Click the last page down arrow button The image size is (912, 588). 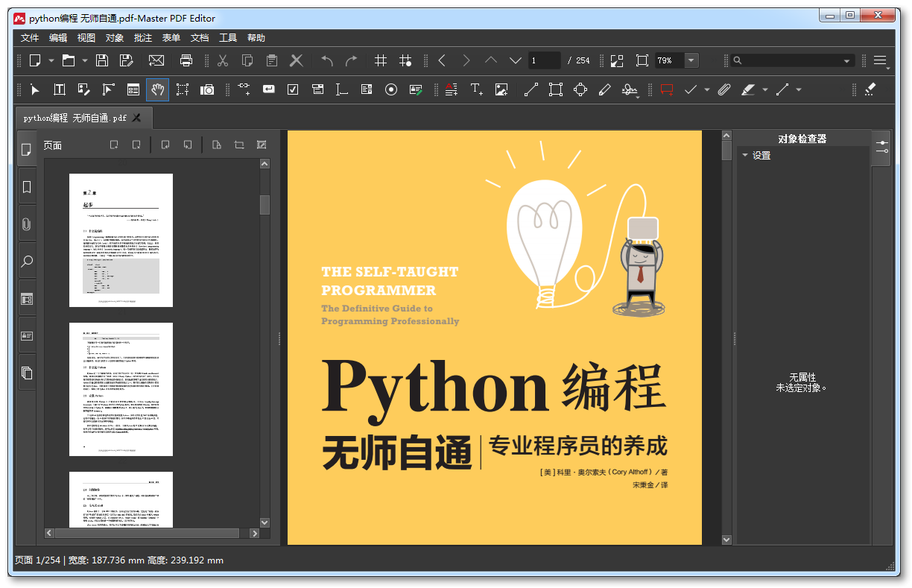click(516, 60)
